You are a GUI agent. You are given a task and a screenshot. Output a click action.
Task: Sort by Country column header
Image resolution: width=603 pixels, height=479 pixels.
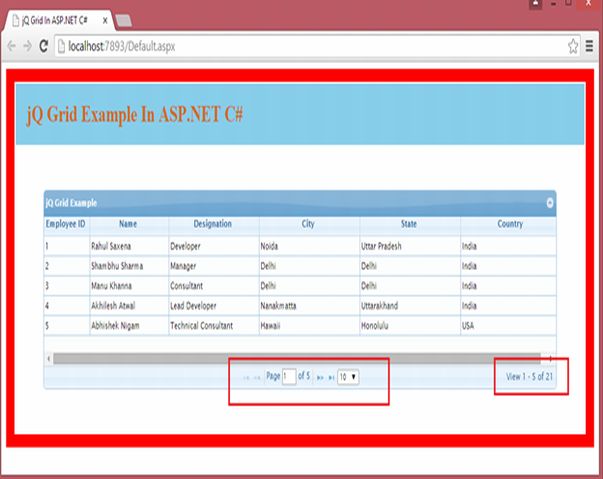pos(508,224)
